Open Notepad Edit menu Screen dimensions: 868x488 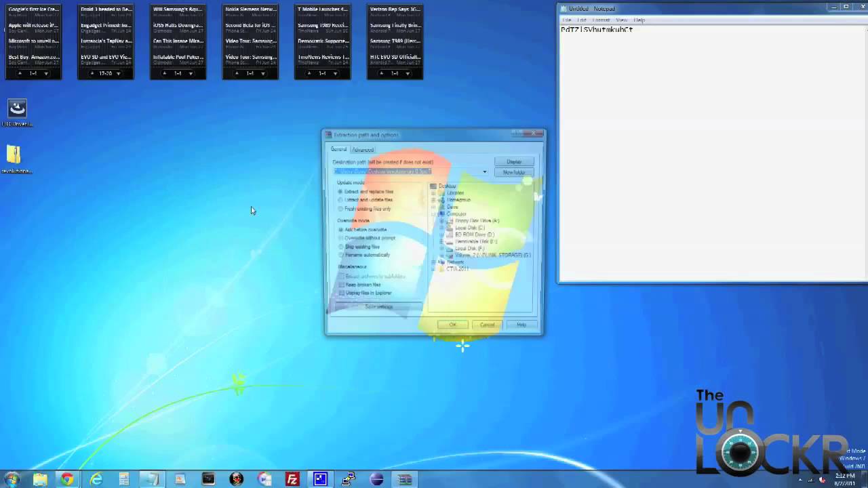point(582,20)
